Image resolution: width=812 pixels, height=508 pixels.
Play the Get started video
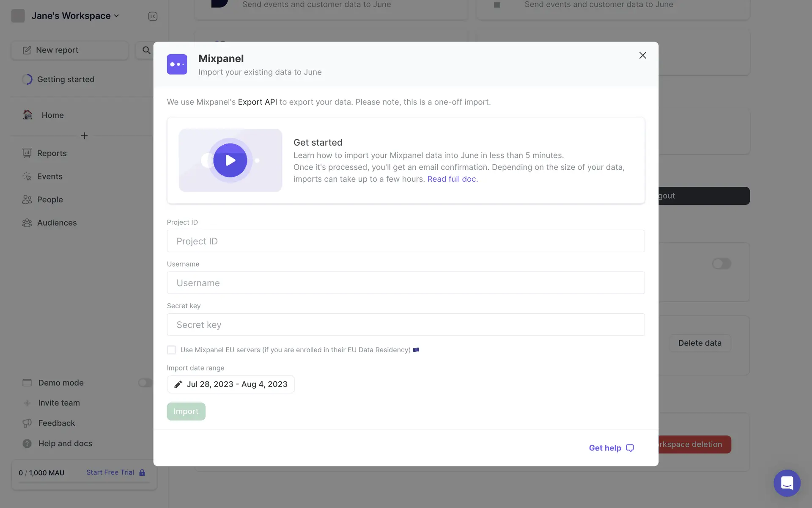pos(230,160)
